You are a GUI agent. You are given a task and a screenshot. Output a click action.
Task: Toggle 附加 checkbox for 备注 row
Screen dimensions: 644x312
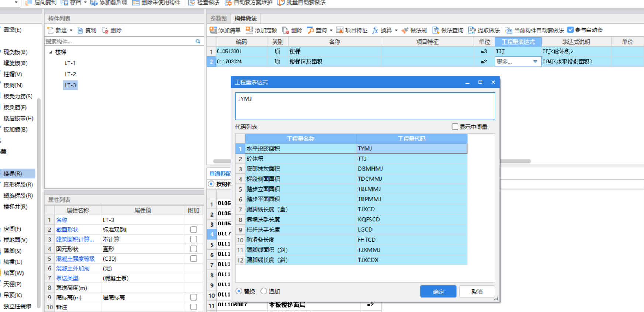pos(194,307)
